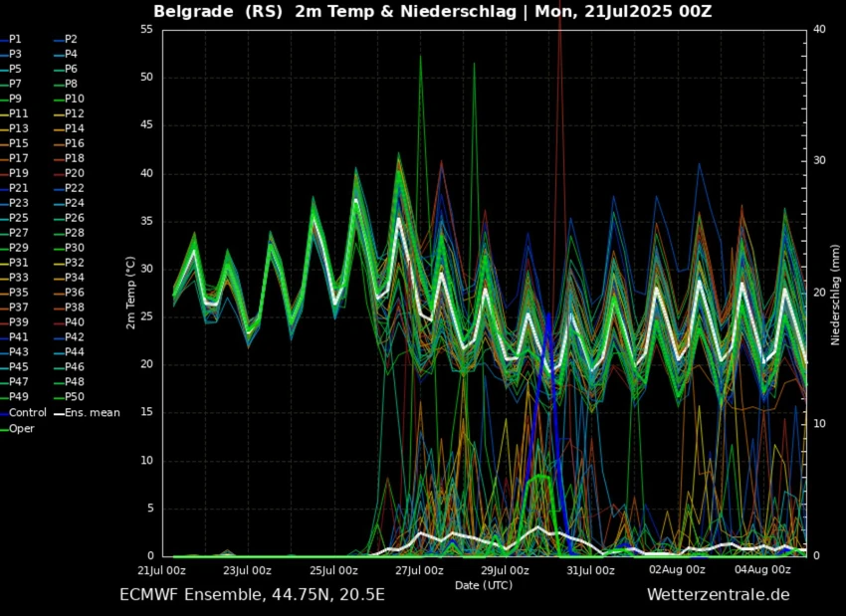Click the 31Jul 00z date tick label
The height and width of the screenshot is (616, 846).
pyautogui.click(x=590, y=570)
